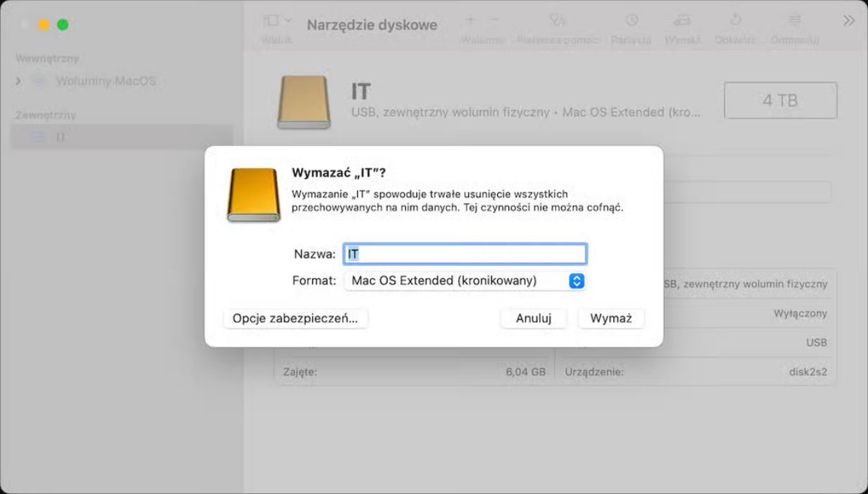Open the Widok sidebar view dropdown
This screenshot has height=494, width=868.
[x=277, y=21]
